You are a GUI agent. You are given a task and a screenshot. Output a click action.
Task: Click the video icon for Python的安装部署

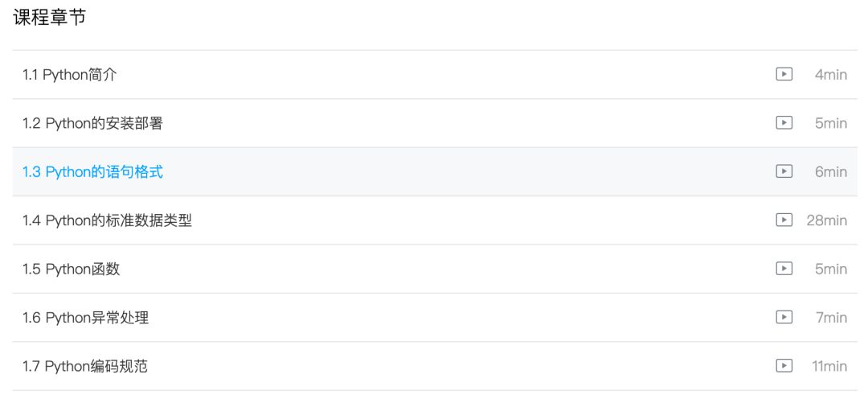pyautogui.click(x=784, y=123)
